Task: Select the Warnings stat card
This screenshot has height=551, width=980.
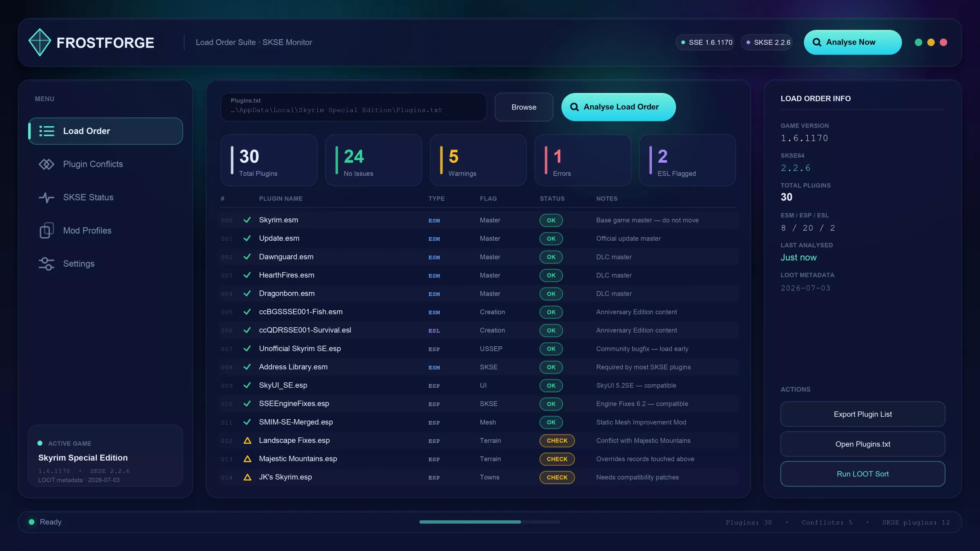Action: [478, 160]
